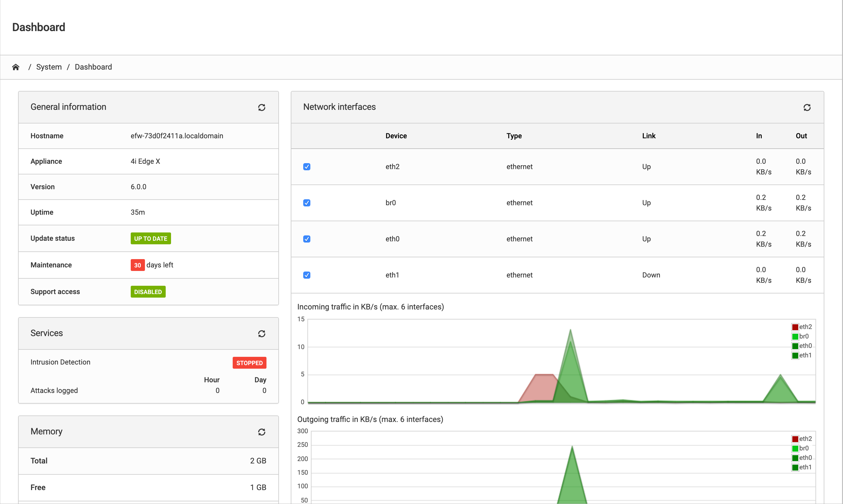Click the br0 swatch in incoming legend
This screenshot has height=504, width=843.
click(x=795, y=337)
